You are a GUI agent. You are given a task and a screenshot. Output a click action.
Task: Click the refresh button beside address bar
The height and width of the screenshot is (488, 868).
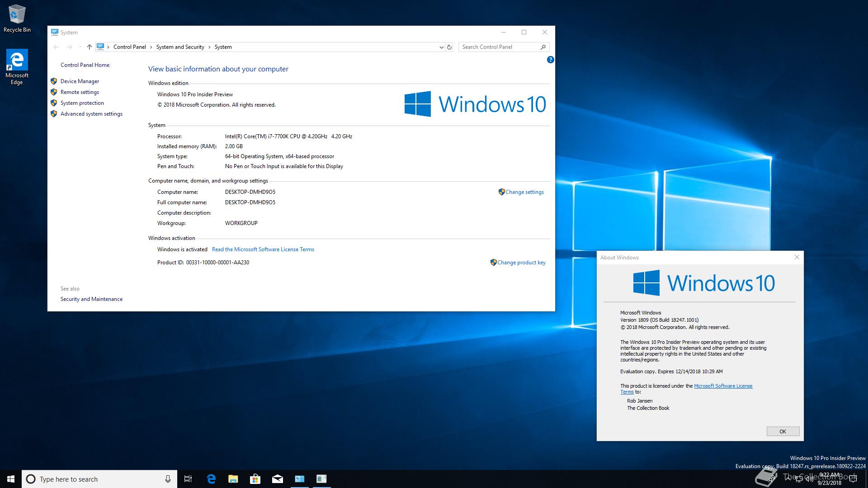click(449, 47)
